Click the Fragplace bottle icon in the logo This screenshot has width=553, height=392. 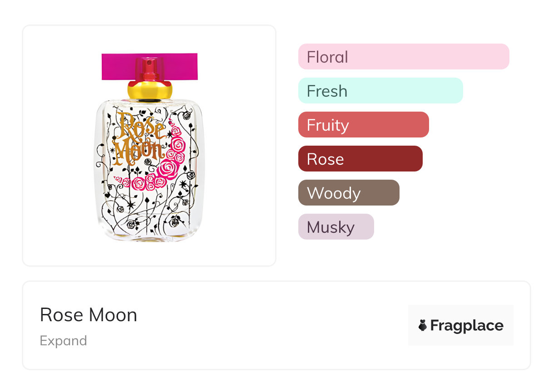point(423,325)
